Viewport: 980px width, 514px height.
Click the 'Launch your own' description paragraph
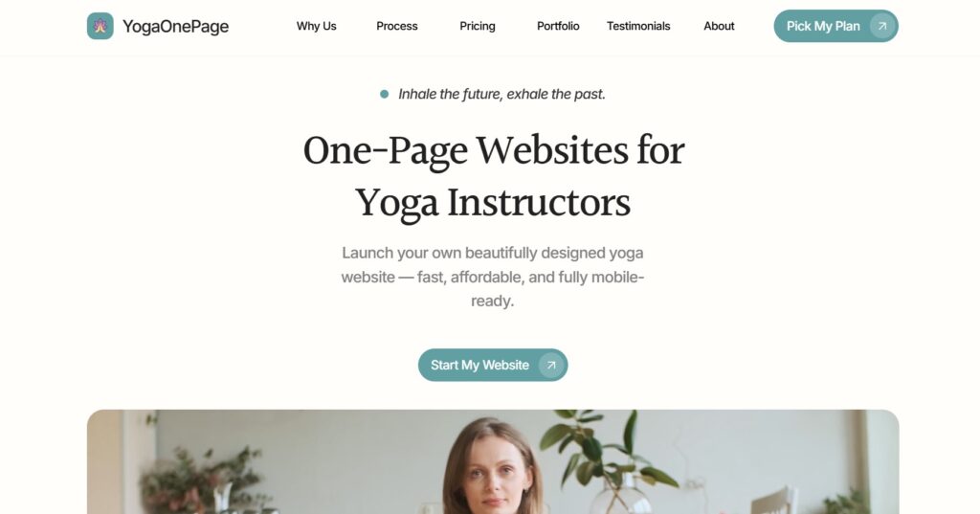click(493, 277)
